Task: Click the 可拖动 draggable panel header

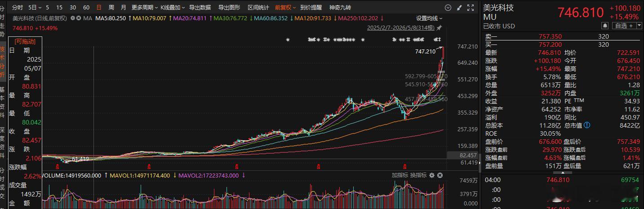Action: [25, 41]
